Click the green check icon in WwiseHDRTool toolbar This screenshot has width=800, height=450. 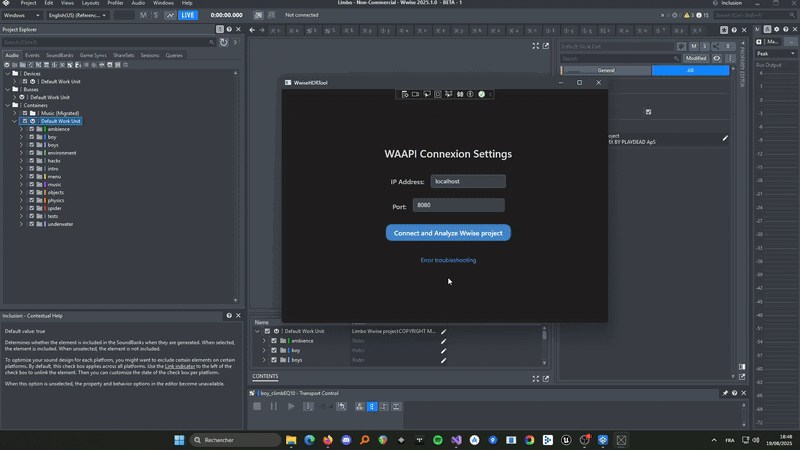[x=481, y=94]
